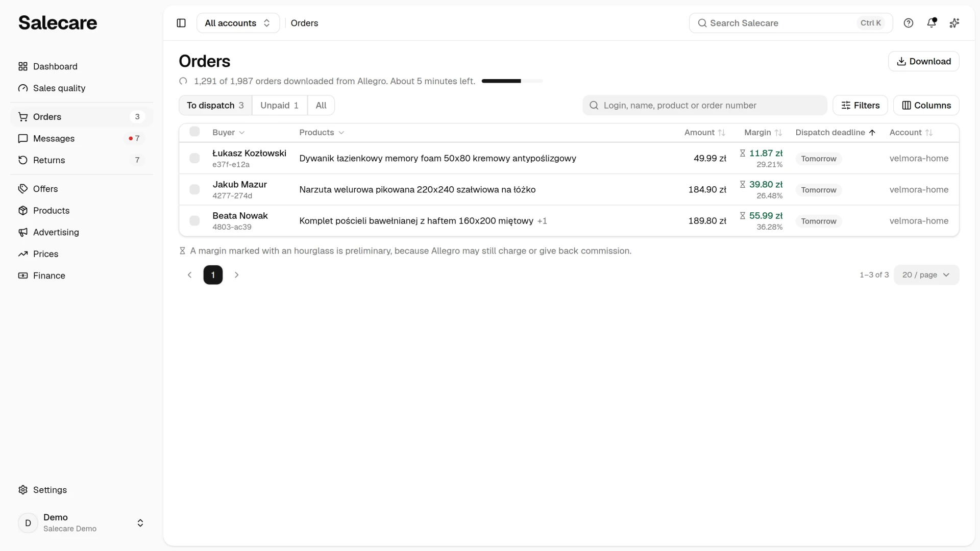Image resolution: width=980 pixels, height=551 pixels.
Task: Sort by Dispatch deadline column
Action: click(x=836, y=133)
